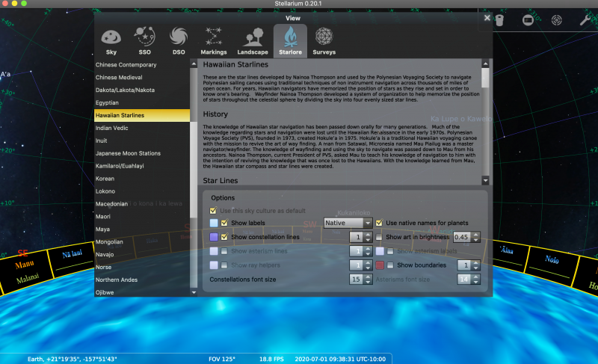
Task: Click sky culture list scroll down arrow
Action: pos(194,292)
